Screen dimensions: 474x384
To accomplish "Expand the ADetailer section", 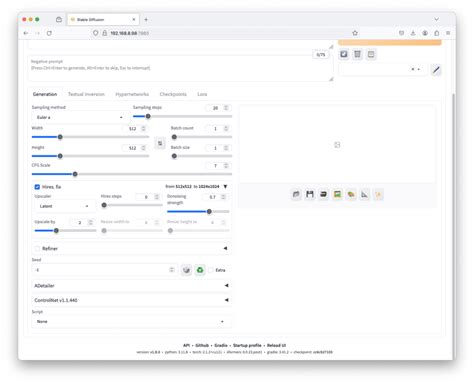I will click(x=131, y=286).
